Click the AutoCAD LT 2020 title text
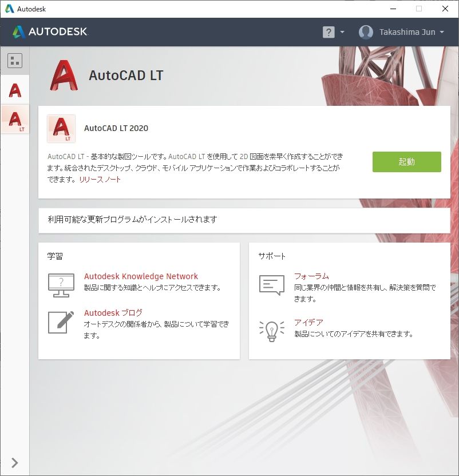Viewport: 459px width, 476px height. point(116,128)
